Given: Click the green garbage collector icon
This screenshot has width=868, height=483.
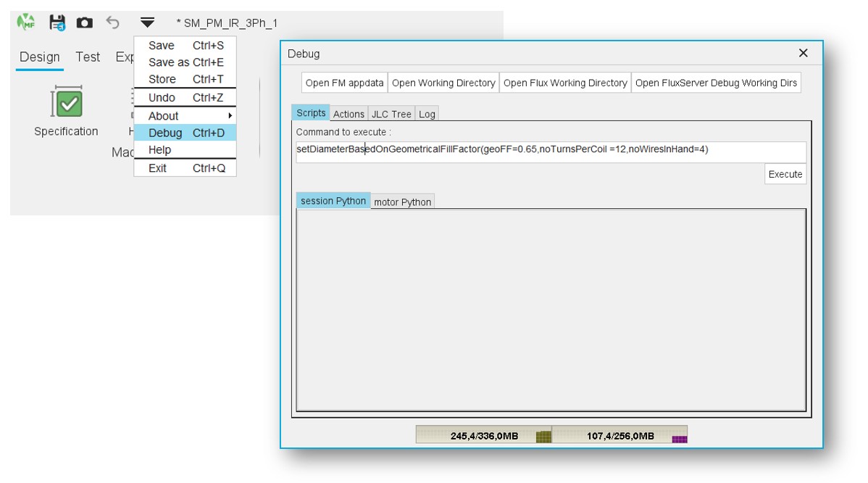Looking at the screenshot, I should pos(543,437).
